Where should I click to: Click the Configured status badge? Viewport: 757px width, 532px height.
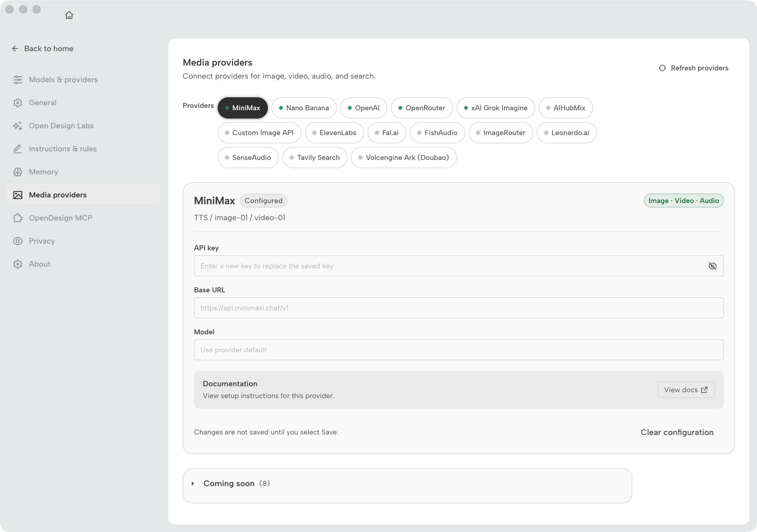tap(263, 200)
